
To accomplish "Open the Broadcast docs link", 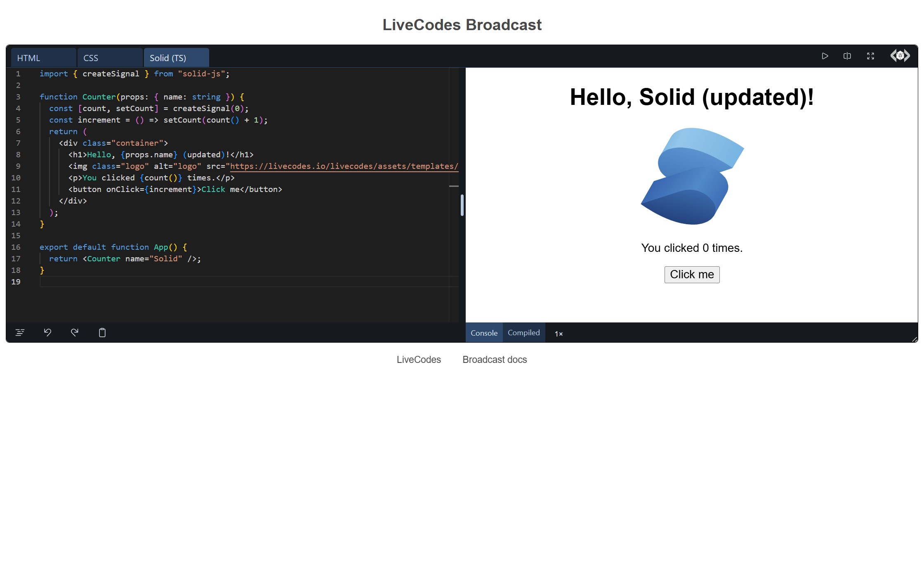I will pyautogui.click(x=494, y=360).
